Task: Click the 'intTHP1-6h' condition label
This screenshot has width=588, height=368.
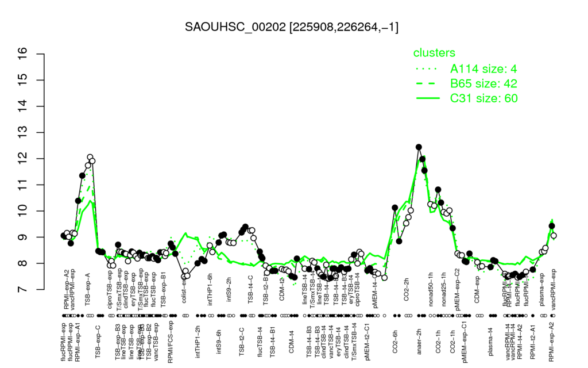Action: [210, 289]
